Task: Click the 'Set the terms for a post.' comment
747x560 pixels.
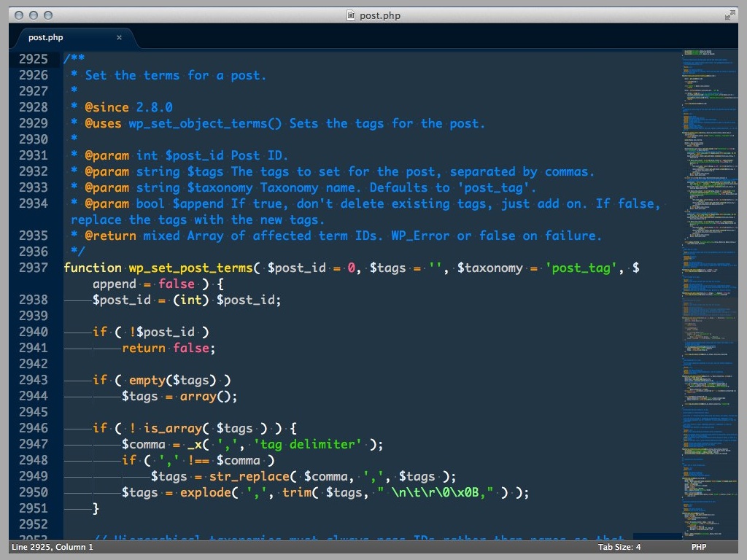Action: coord(175,76)
